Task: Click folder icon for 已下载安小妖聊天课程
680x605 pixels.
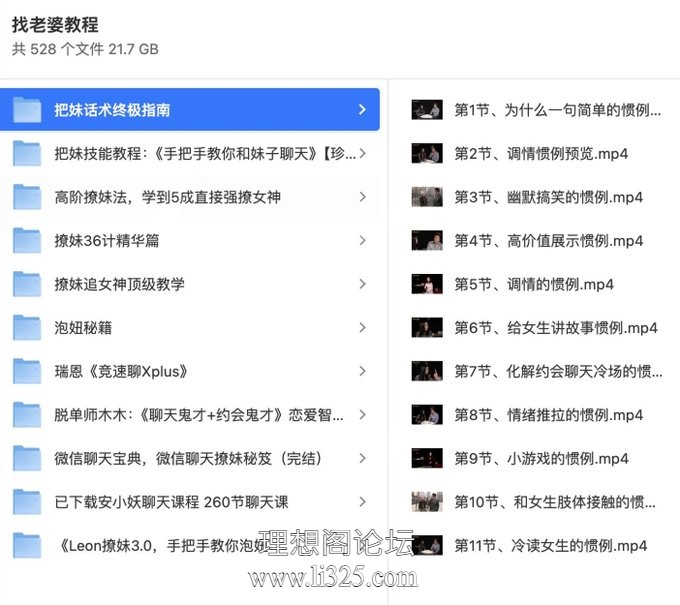Action: pos(27,502)
